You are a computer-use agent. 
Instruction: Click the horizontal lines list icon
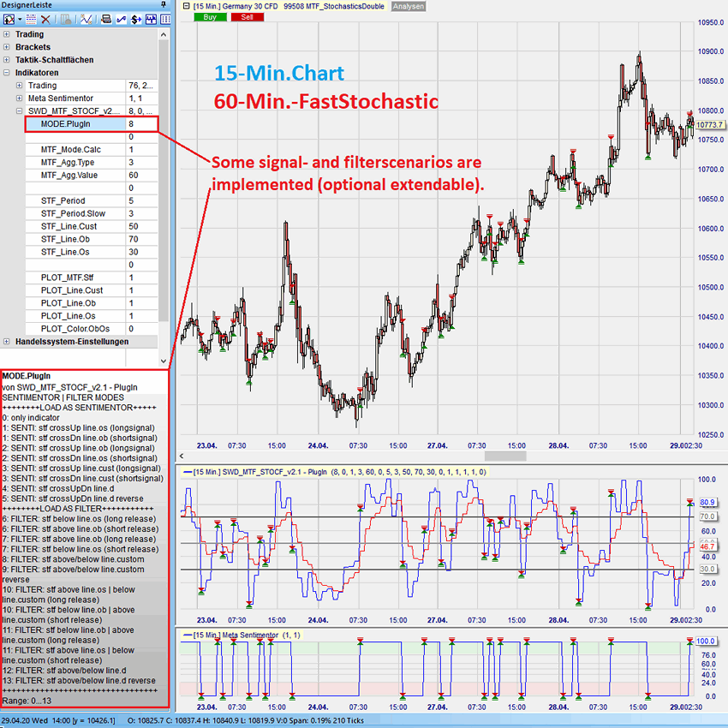pyautogui.click(x=31, y=19)
